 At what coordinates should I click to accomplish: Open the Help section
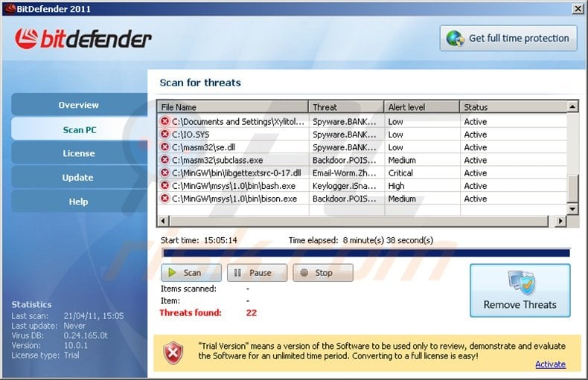tap(78, 202)
